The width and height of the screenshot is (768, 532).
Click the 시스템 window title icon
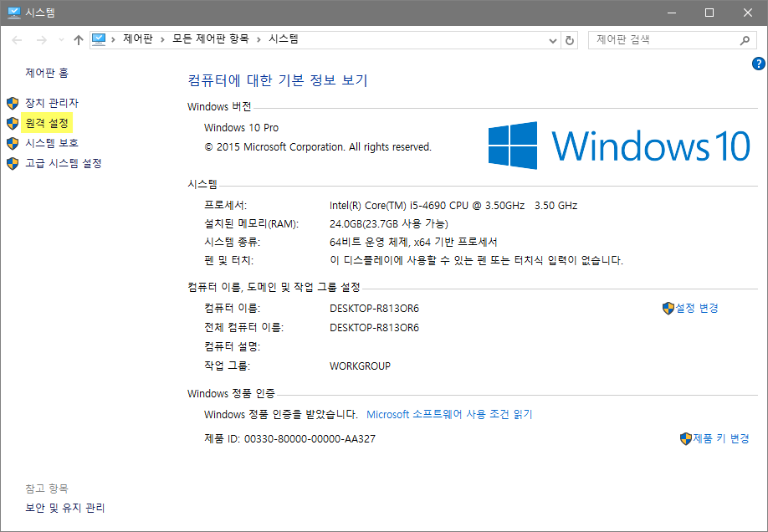(x=13, y=13)
